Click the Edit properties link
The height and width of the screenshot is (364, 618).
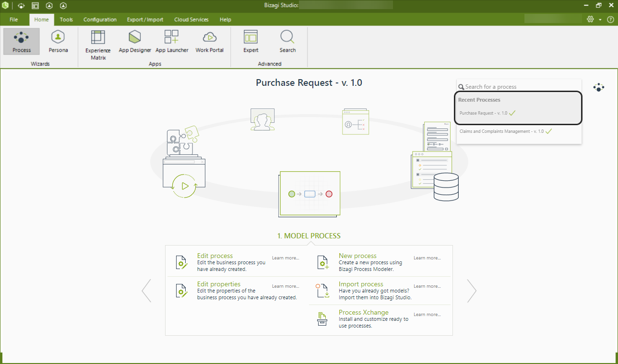coord(219,284)
